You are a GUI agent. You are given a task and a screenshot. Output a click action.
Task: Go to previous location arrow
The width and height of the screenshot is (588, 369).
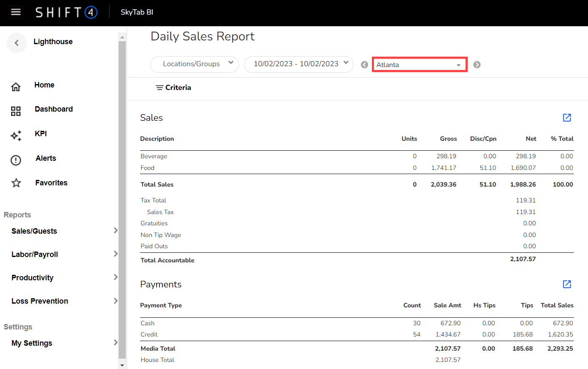(364, 65)
